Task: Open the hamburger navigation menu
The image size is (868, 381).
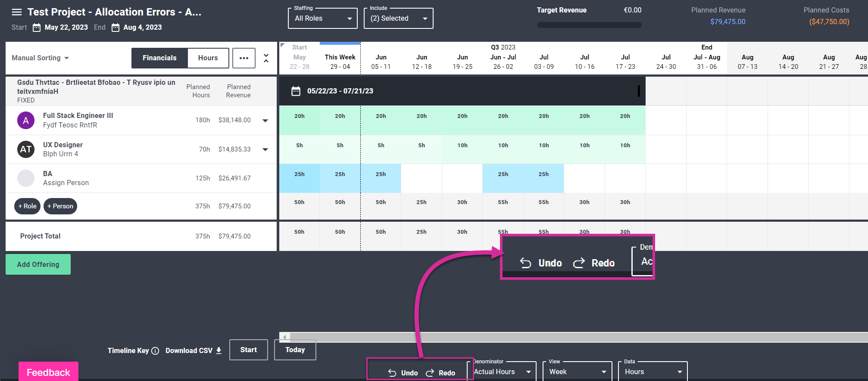Action: 17,12
